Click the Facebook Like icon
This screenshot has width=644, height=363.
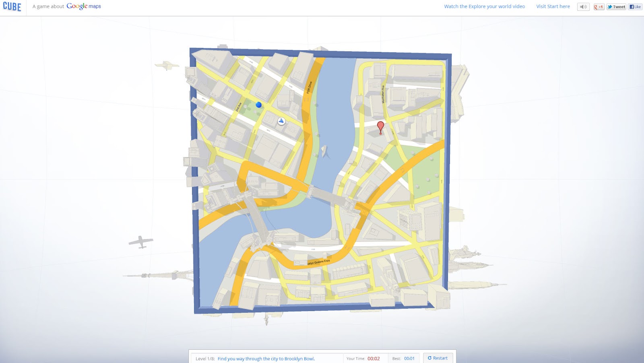pos(632,6)
